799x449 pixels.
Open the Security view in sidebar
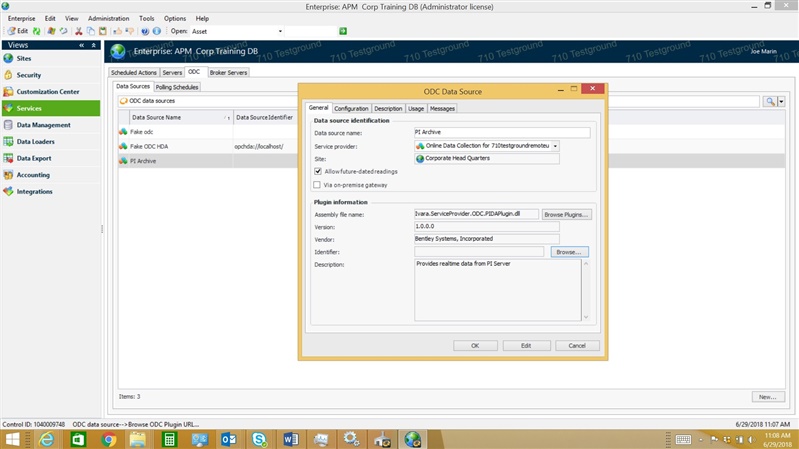[x=30, y=75]
